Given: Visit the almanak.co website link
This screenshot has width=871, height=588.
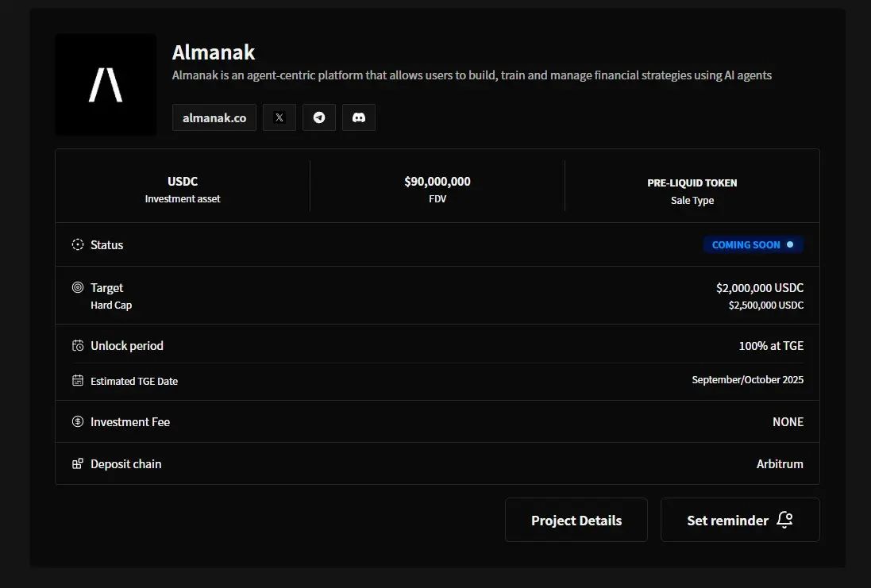Looking at the screenshot, I should tap(214, 117).
